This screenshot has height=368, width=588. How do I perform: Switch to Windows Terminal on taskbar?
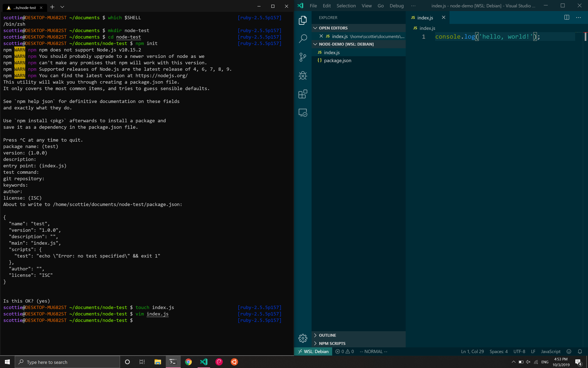point(173,362)
